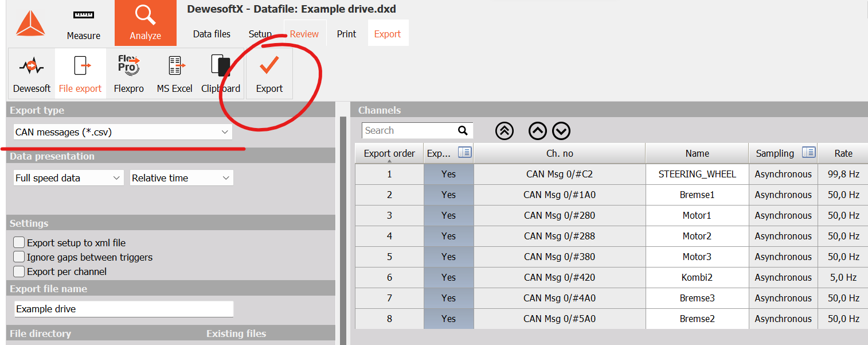Enable Export setup to xml file
The width and height of the screenshot is (868, 345).
pos(19,243)
